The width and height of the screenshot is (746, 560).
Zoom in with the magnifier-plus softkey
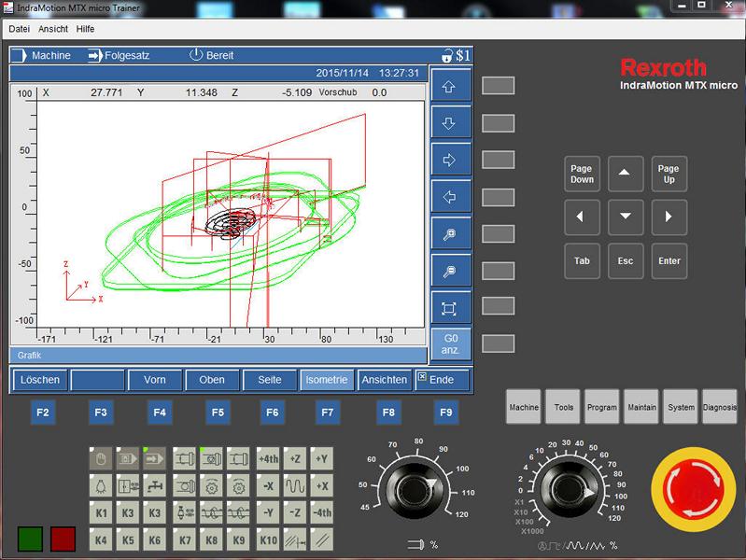(x=450, y=234)
